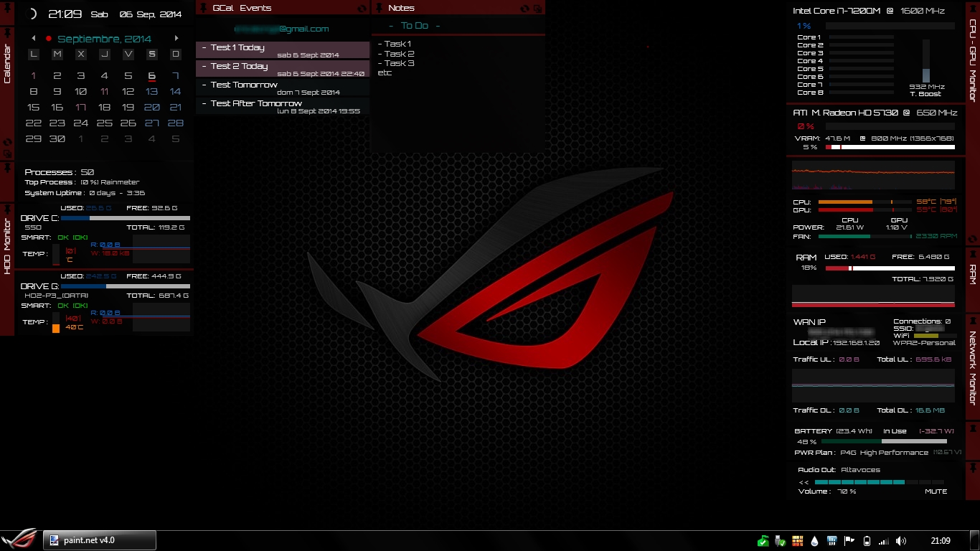Image resolution: width=980 pixels, height=551 pixels.
Task: Click the pin icon in Notes header
Action: click(378, 8)
